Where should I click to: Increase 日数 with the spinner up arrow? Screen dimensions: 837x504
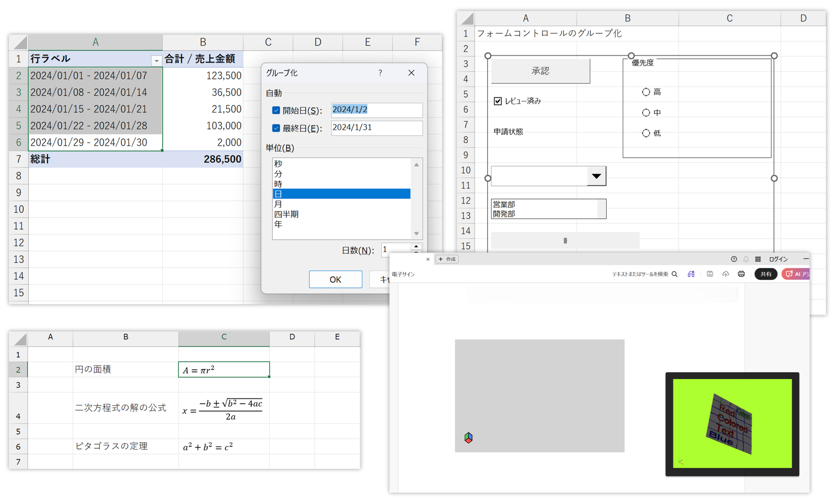[x=416, y=247]
